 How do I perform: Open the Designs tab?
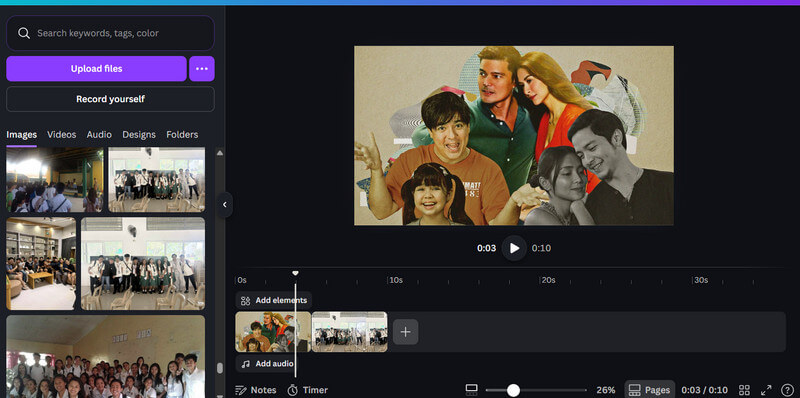click(139, 135)
